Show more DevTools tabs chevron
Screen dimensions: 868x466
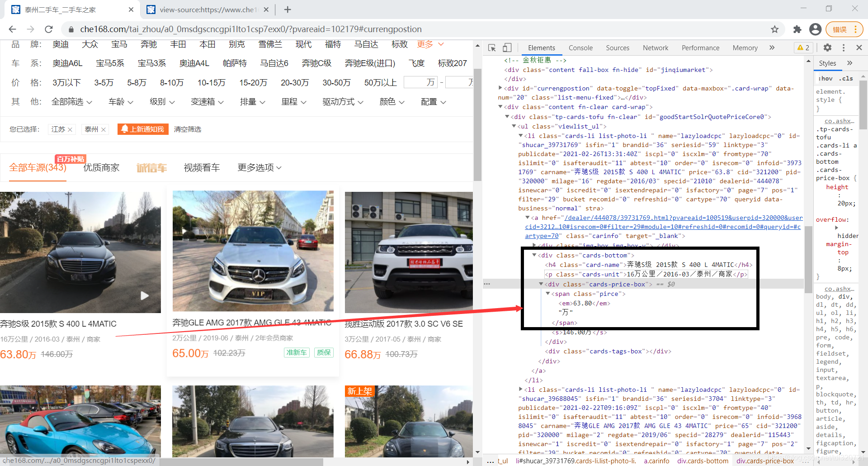pos(772,48)
